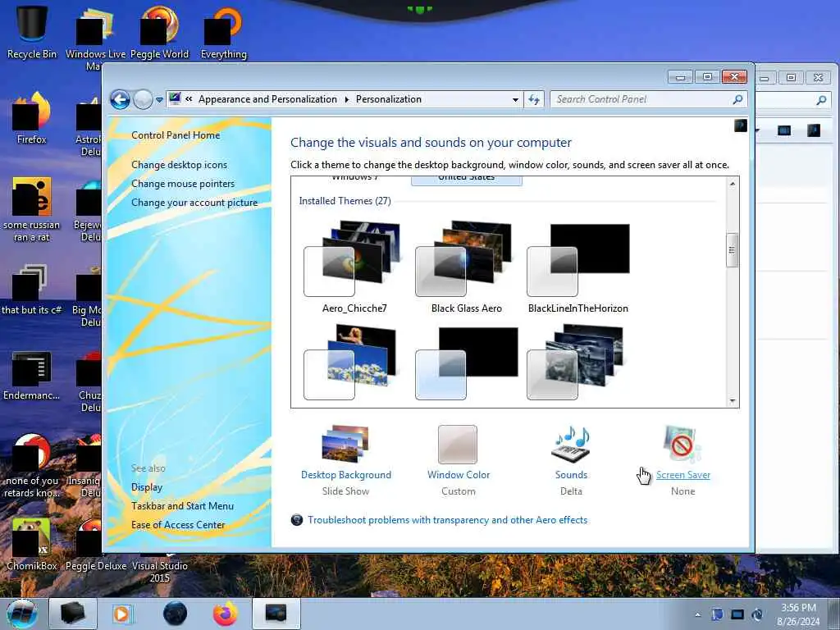Click the Desktop Background link

(x=346, y=475)
